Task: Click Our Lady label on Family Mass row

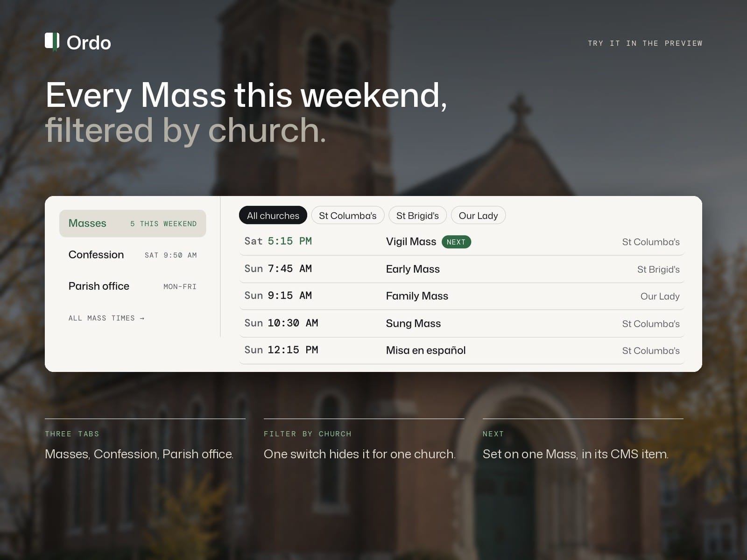Action: pos(660,296)
